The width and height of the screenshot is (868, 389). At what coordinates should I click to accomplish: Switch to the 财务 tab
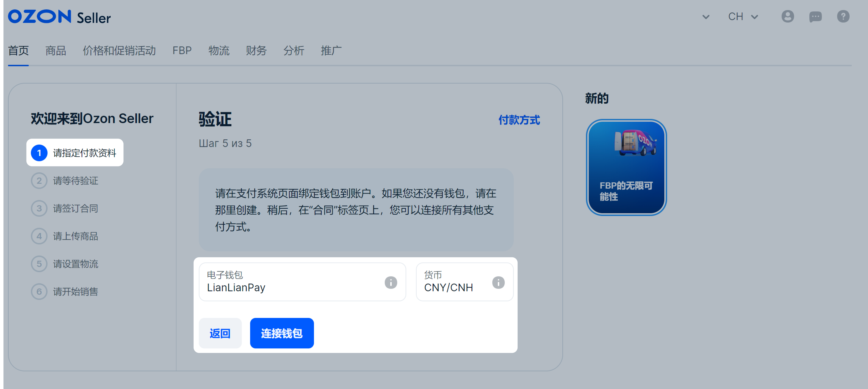coord(256,50)
